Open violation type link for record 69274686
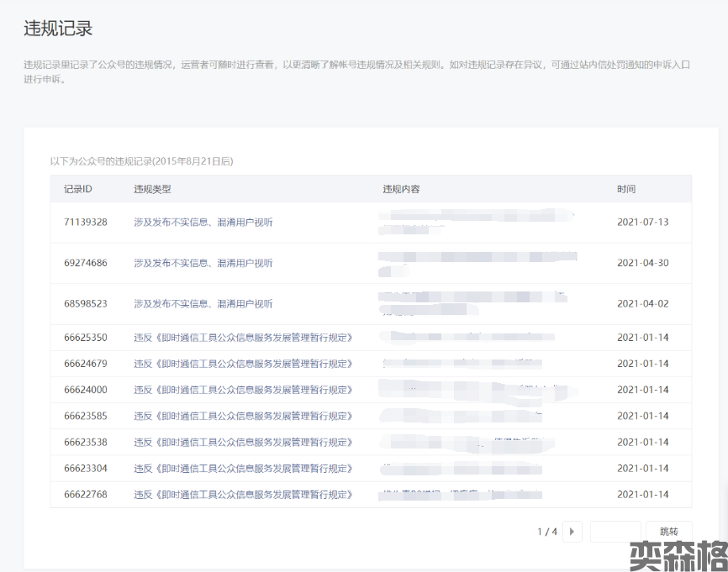Viewport: 728px width, 572px height. [x=203, y=263]
